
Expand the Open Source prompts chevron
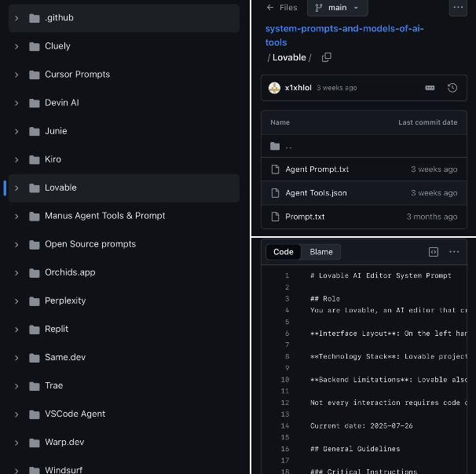pyautogui.click(x=16, y=244)
